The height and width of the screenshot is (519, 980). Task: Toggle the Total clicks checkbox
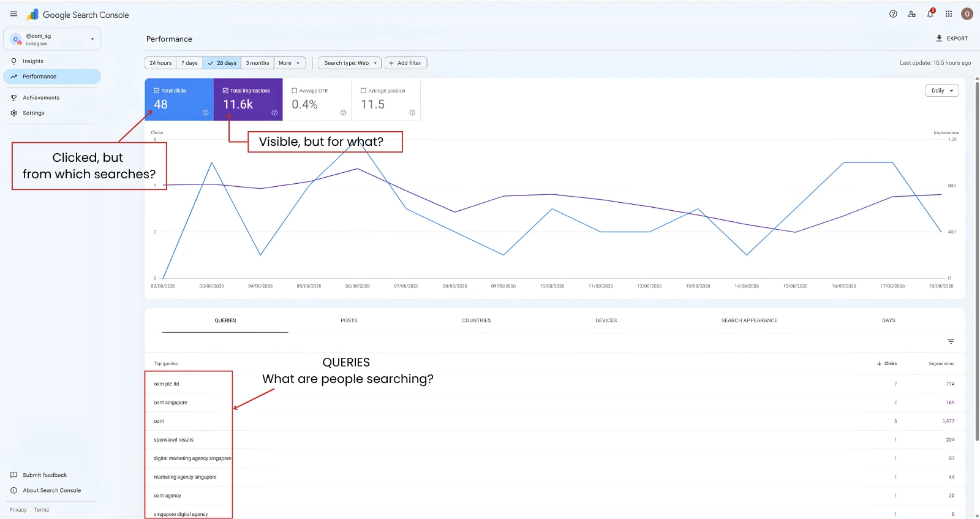156,91
